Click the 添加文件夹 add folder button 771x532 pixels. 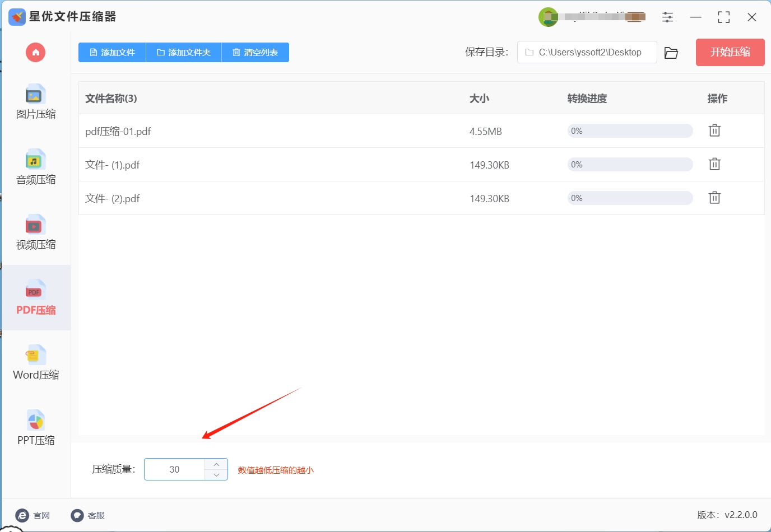click(x=184, y=53)
